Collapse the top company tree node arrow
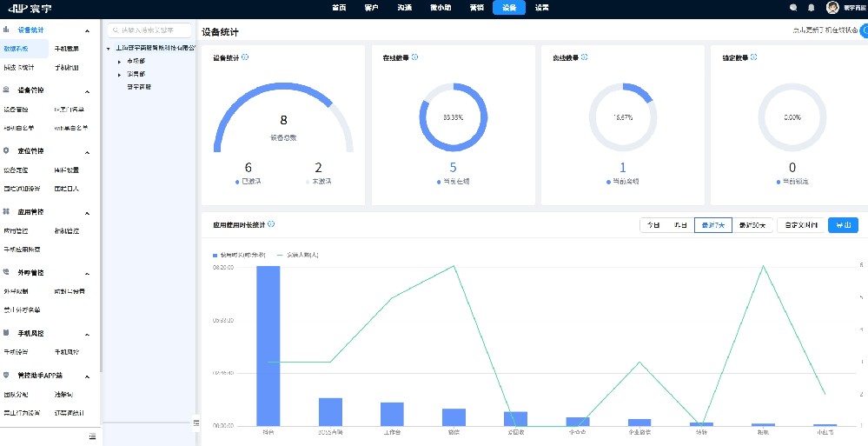868x446 pixels. point(109,49)
